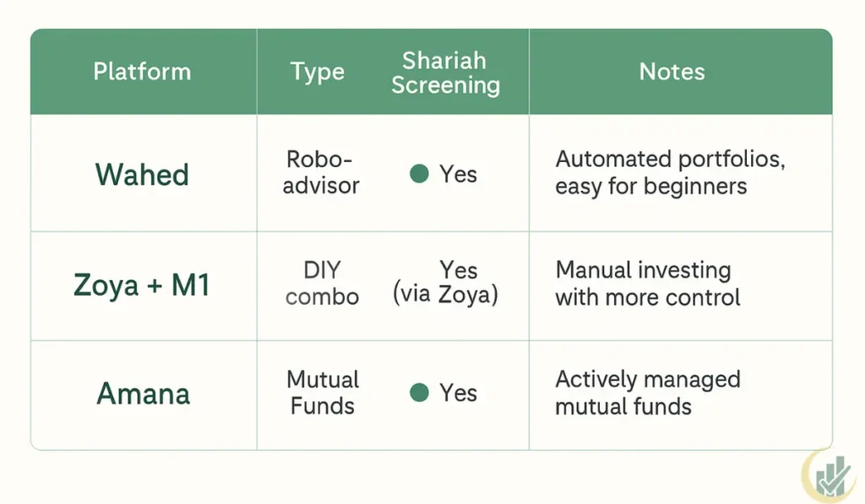Click the Shariah Screening column header
Image resolution: width=865 pixels, height=504 pixels.
[445, 73]
